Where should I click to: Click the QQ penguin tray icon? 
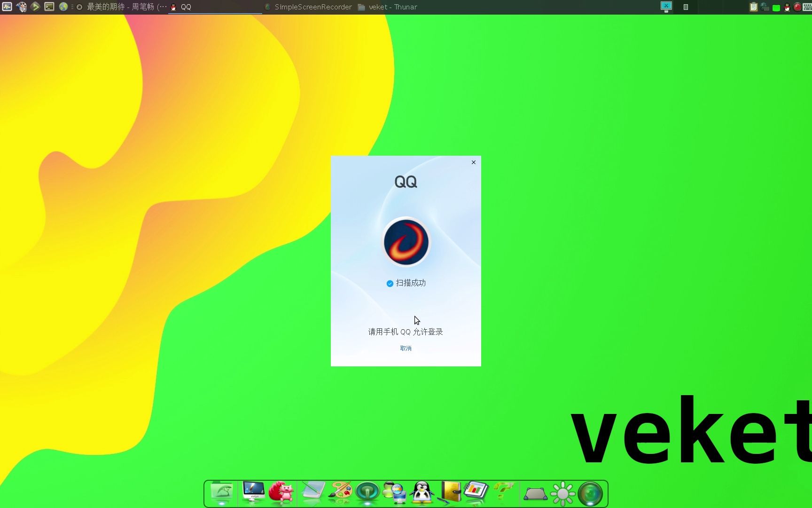pyautogui.click(x=787, y=7)
